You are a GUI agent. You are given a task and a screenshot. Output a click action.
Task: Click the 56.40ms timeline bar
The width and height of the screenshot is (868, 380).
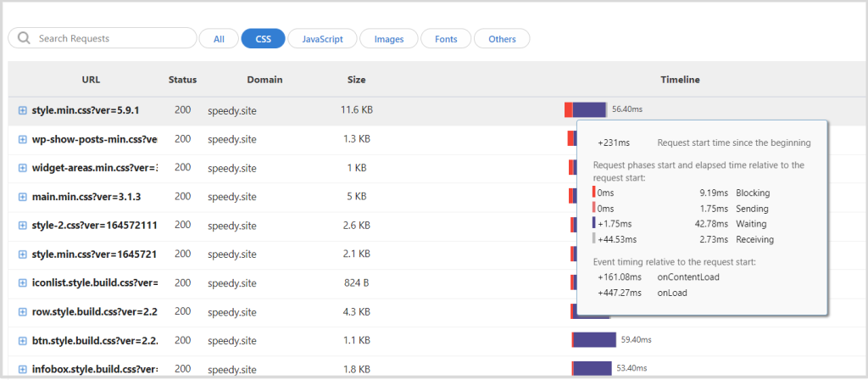(x=586, y=109)
